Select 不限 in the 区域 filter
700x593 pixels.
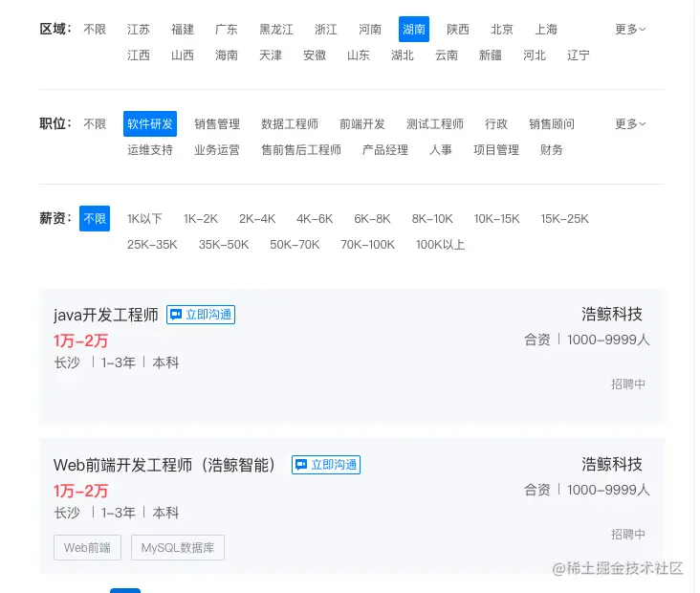click(x=95, y=30)
